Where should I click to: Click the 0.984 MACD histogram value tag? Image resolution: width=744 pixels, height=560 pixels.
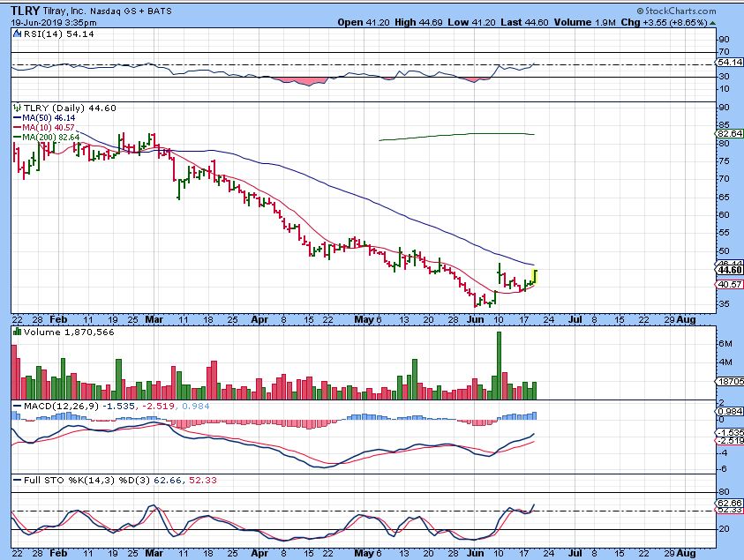pos(727,412)
